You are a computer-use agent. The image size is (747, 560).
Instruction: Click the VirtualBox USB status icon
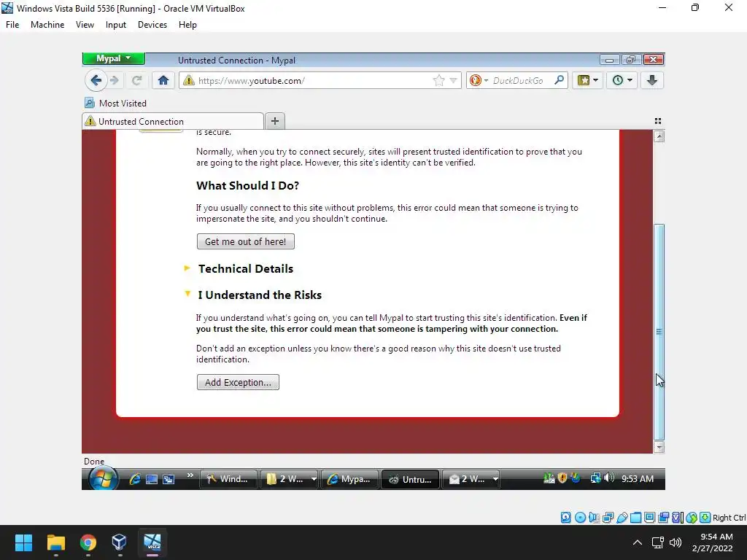pyautogui.click(x=622, y=518)
